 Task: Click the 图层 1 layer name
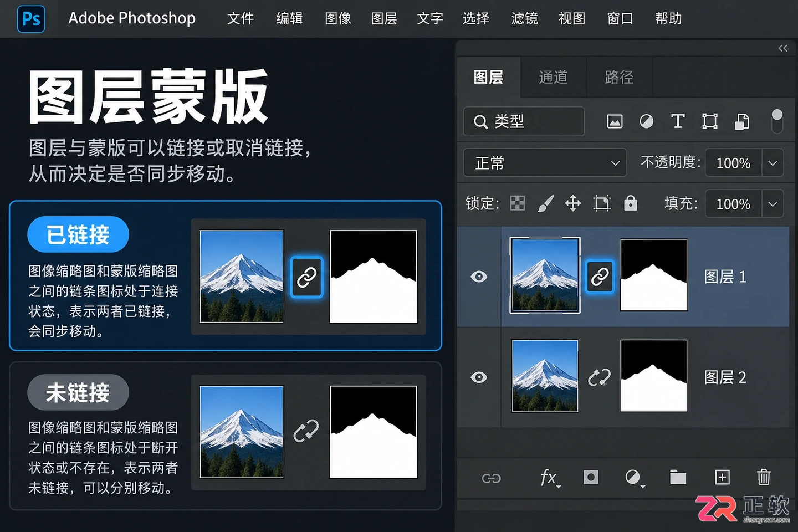tap(725, 276)
